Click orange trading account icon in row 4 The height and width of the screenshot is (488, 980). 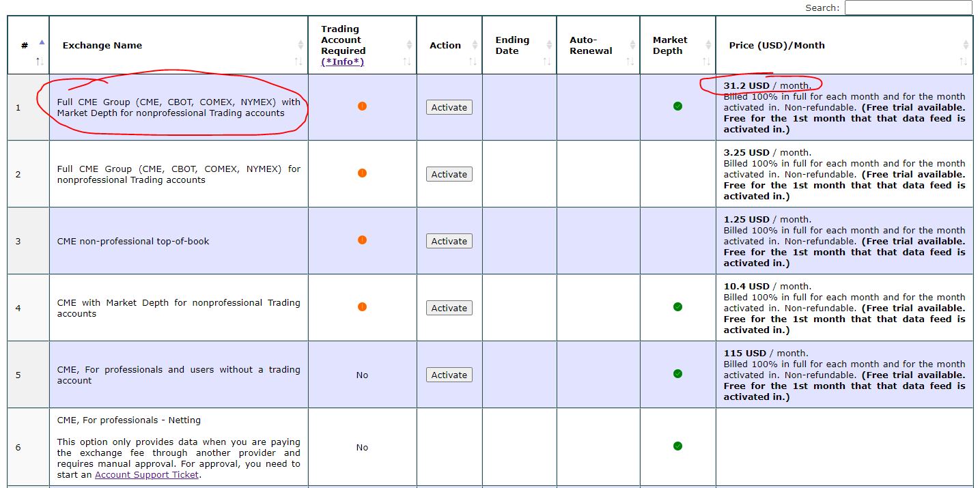coord(362,306)
